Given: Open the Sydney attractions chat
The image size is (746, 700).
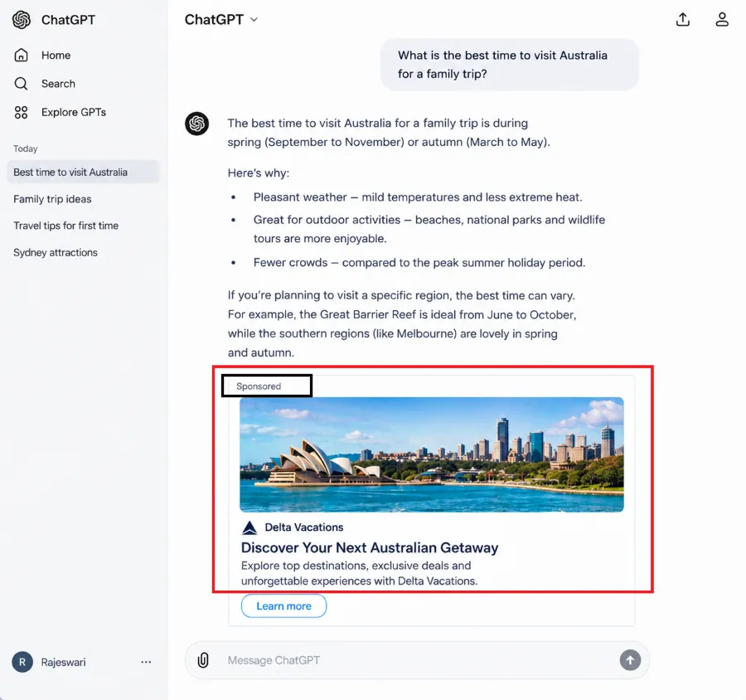Looking at the screenshot, I should pyautogui.click(x=56, y=252).
